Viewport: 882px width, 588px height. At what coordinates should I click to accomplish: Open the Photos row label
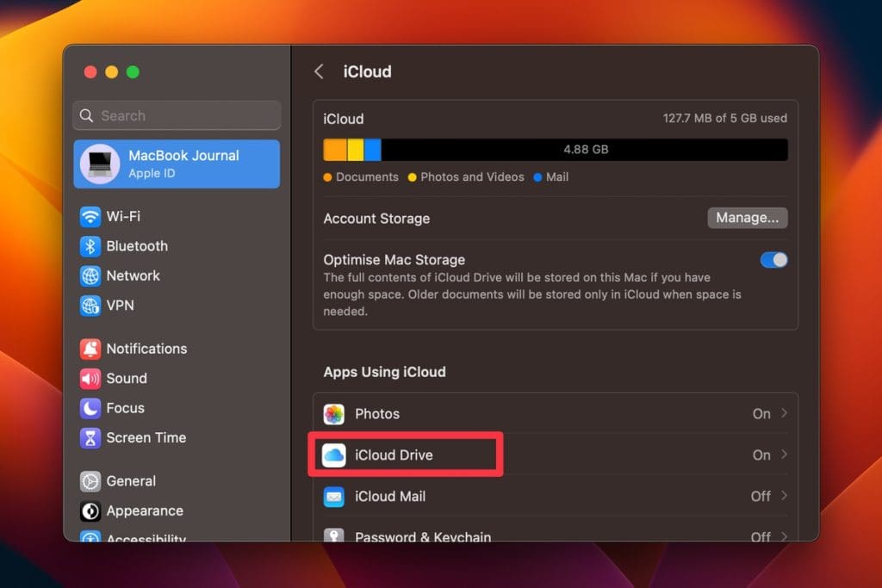pos(377,414)
